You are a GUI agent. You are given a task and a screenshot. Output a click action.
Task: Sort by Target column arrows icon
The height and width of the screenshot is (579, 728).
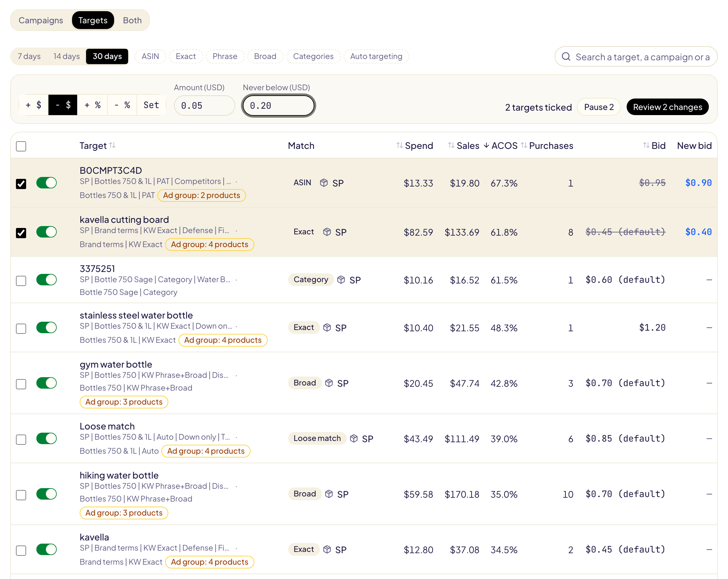coord(113,145)
